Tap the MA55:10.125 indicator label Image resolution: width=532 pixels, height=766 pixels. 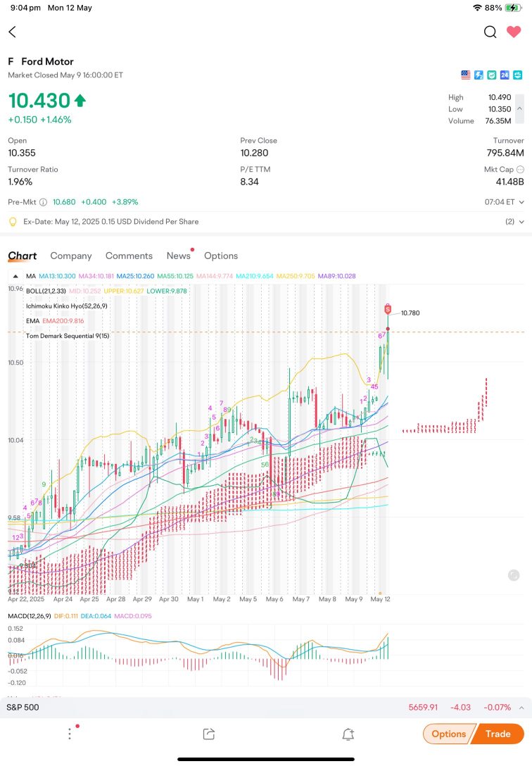pyautogui.click(x=175, y=276)
